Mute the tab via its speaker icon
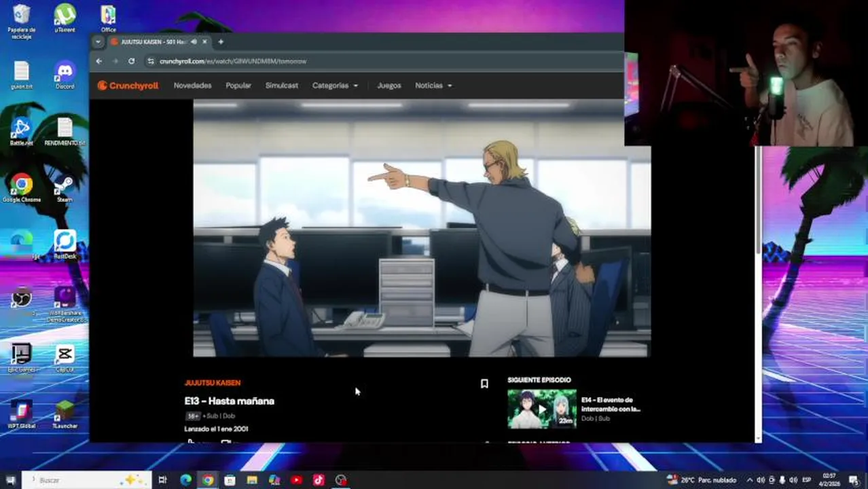868x489 pixels. tap(194, 42)
